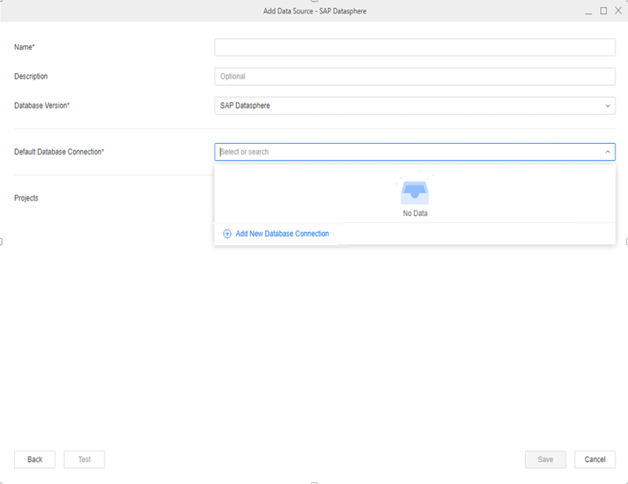Click the Add Data Source title bar text
The width and height of the screenshot is (628, 484).
tap(313, 10)
